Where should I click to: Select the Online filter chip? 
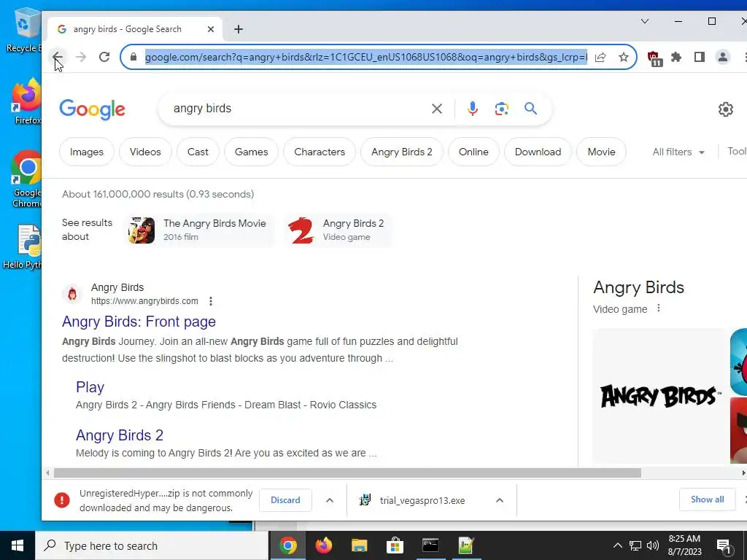(473, 152)
